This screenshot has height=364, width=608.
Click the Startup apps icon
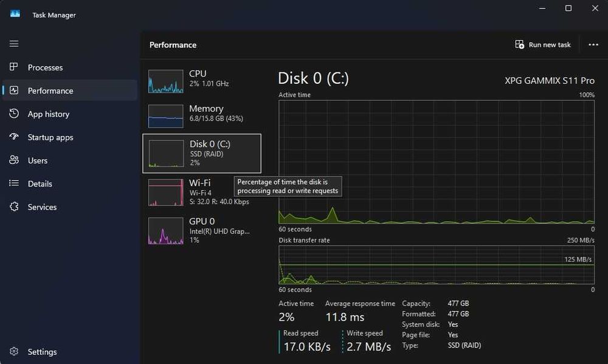tap(14, 137)
